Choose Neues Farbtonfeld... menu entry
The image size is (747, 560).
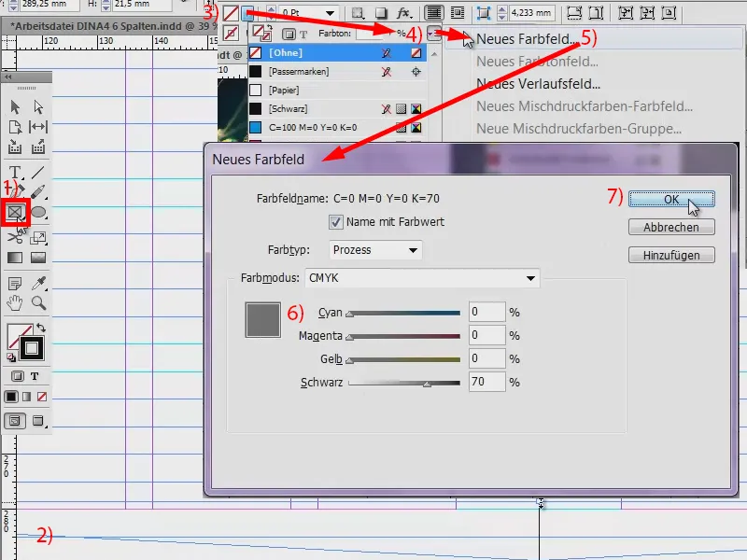click(538, 62)
